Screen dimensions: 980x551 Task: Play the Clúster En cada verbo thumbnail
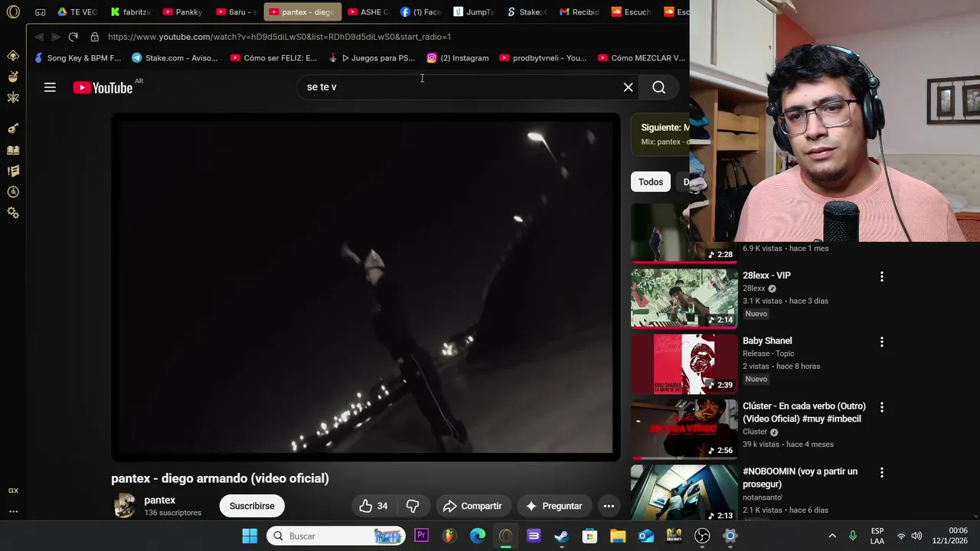tap(684, 429)
